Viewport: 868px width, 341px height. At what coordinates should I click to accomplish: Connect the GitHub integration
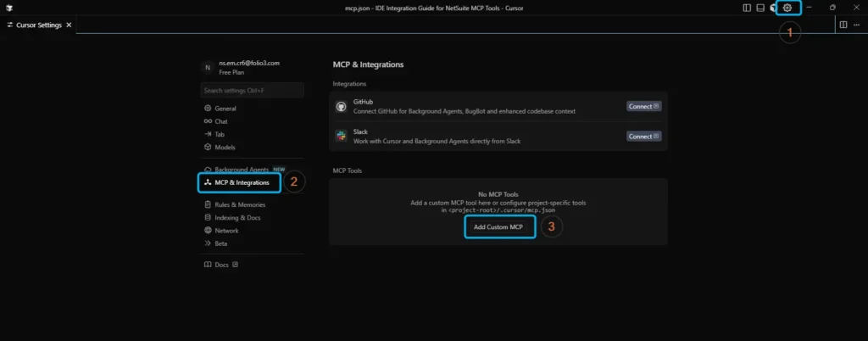[643, 106]
